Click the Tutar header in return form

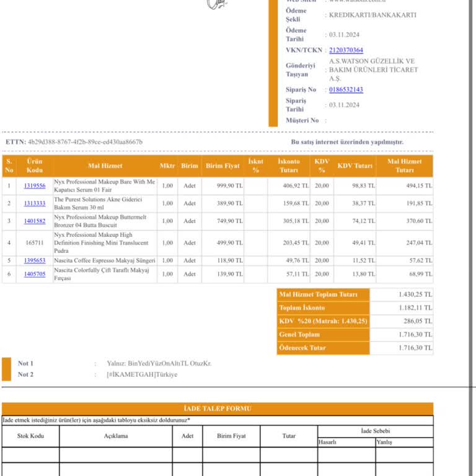pyautogui.click(x=289, y=436)
